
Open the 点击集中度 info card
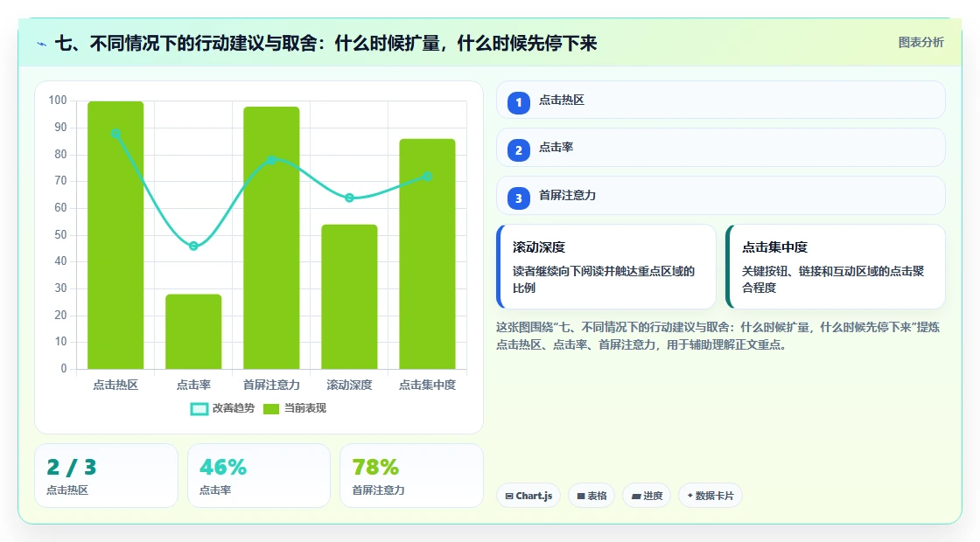tap(835, 267)
